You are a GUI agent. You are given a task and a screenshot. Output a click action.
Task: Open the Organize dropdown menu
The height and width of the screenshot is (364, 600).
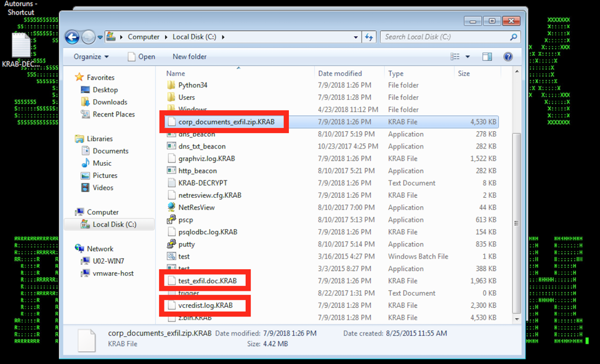(x=91, y=57)
